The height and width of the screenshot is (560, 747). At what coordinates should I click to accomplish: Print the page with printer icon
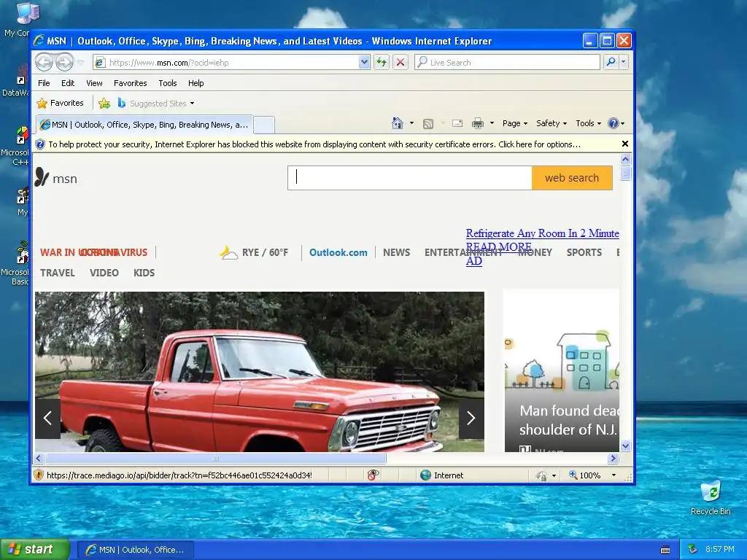pos(477,123)
